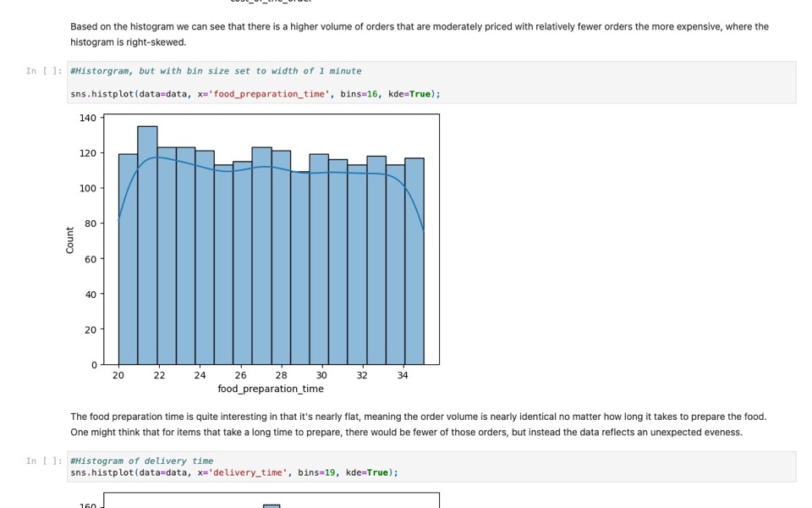Click the bins=16 value in code
The width and height of the screenshot is (812, 508).
coord(372,94)
